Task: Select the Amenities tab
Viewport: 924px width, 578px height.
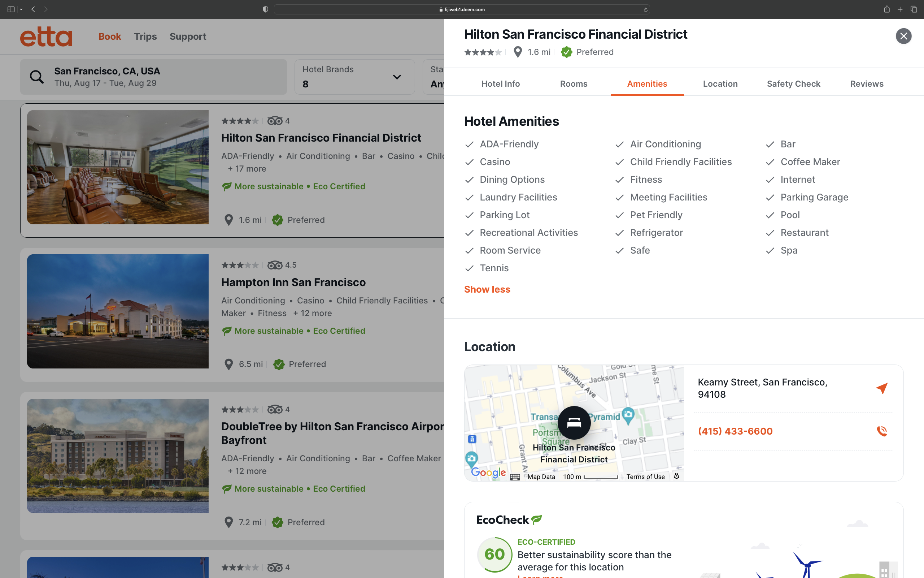Action: pyautogui.click(x=647, y=84)
